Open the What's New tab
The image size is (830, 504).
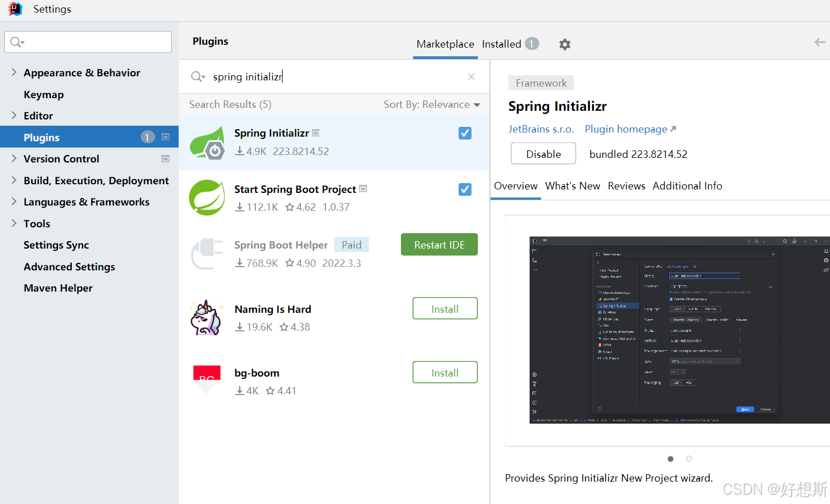[573, 186]
